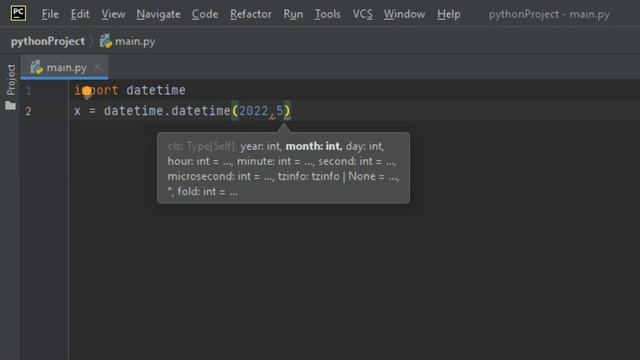This screenshot has width=640, height=360.
Task: Open the View menu
Action: click(113, 14)
